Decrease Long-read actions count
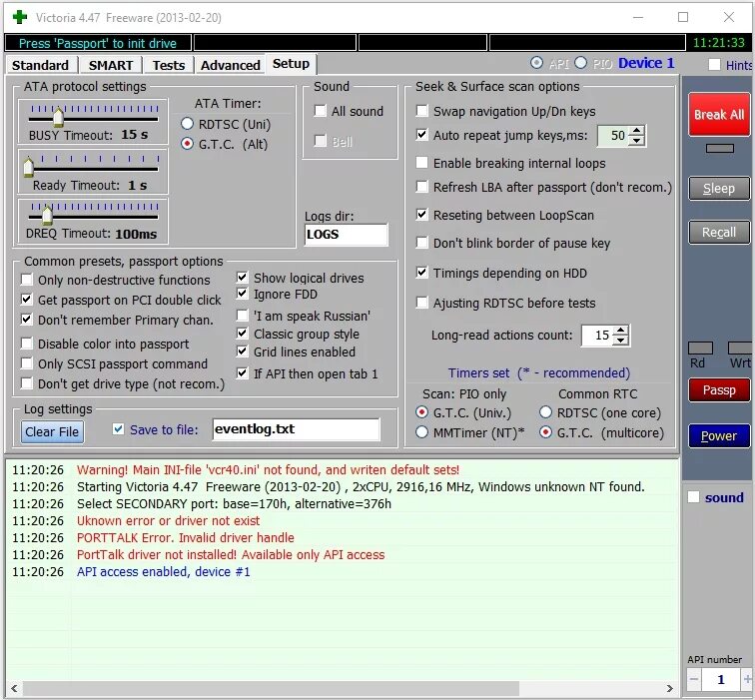This screenshot has height=700, width=755. (621, 341)
